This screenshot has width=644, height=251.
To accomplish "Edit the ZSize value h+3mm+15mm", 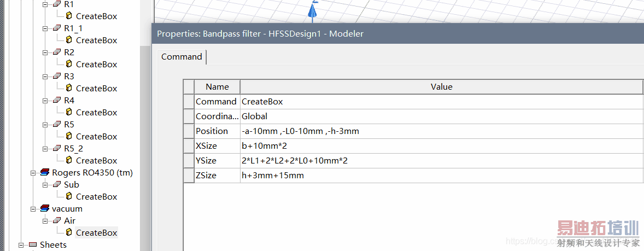I will [442, 176].
